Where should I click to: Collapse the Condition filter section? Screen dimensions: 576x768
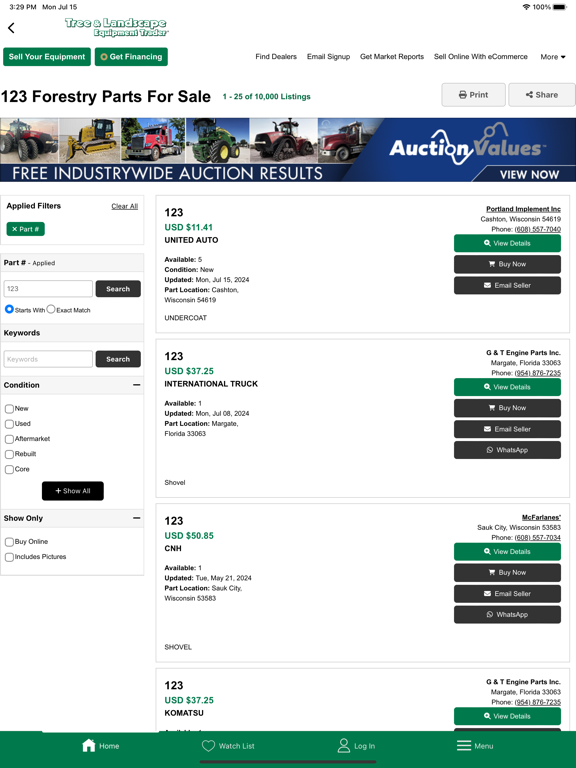click(137, 385)
